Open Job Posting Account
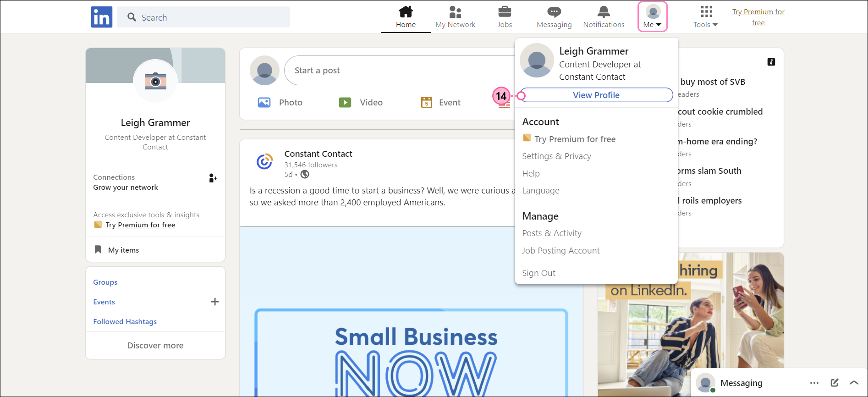 [x=560, y=251]
